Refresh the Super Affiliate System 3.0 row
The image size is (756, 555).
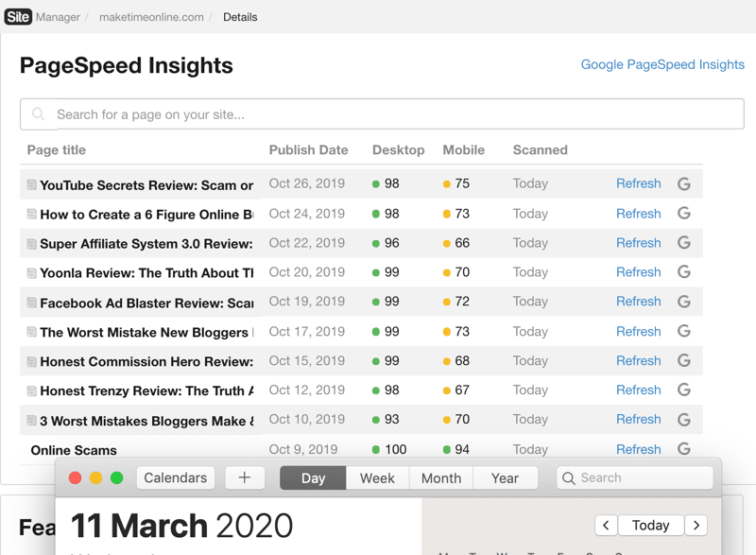[x=639, y=243]
